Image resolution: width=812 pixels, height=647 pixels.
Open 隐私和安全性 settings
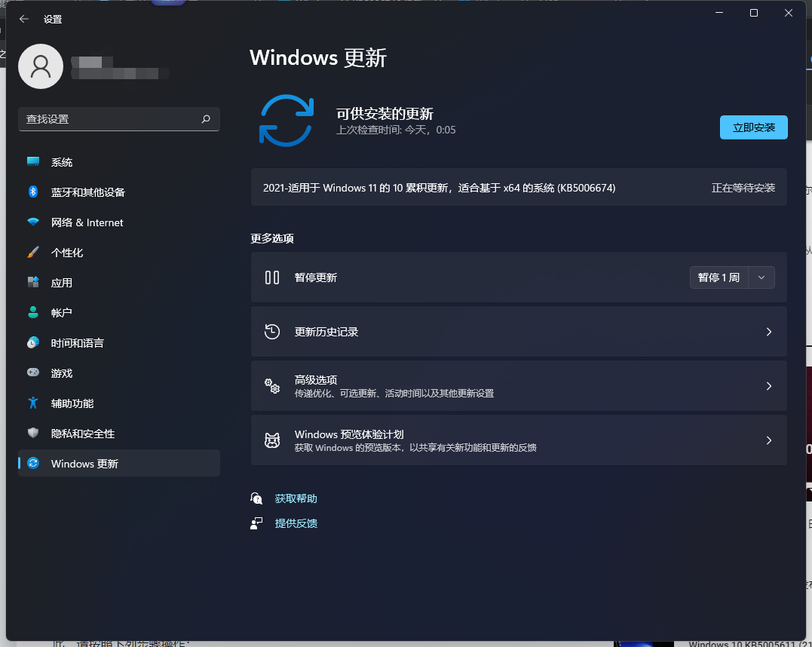[119, 434]
